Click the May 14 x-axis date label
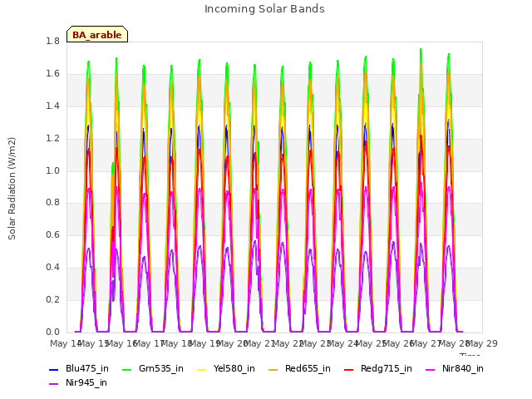 (x=66, y=343)
